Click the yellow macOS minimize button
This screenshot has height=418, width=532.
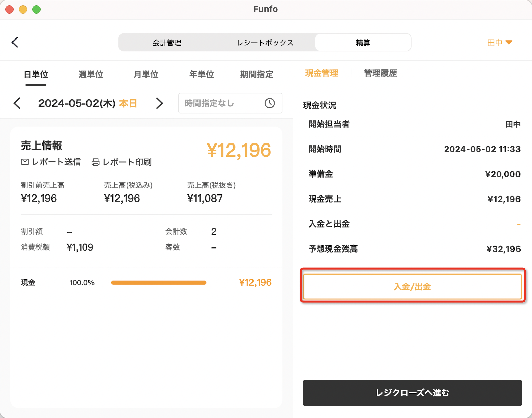23,9
